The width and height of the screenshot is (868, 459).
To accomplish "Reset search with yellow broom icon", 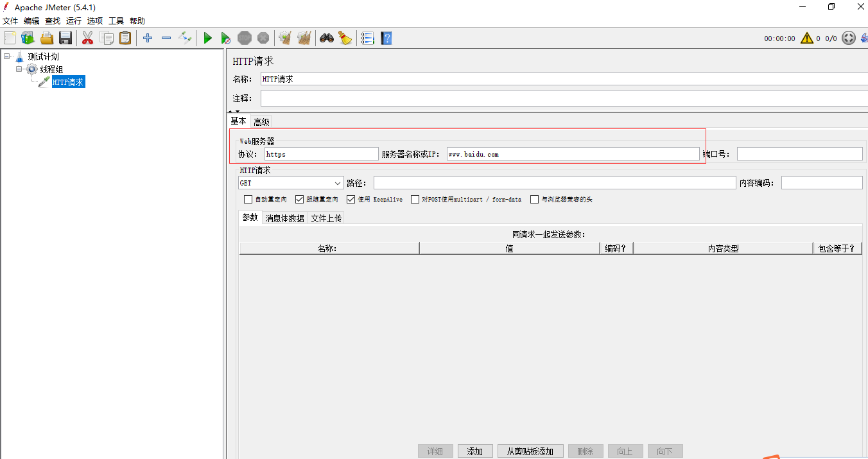I will pyautogui.click(x=345, y=38).
